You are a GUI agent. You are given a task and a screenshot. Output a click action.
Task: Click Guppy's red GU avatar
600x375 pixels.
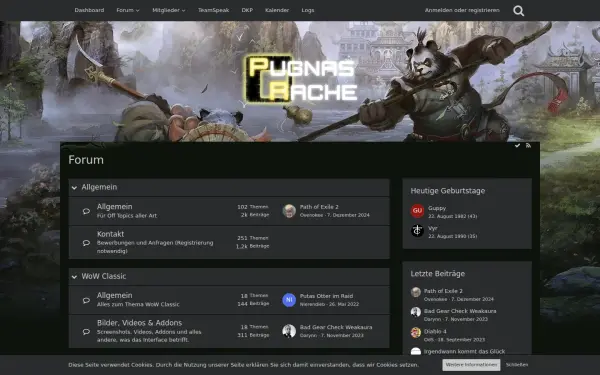click(417, 210)
